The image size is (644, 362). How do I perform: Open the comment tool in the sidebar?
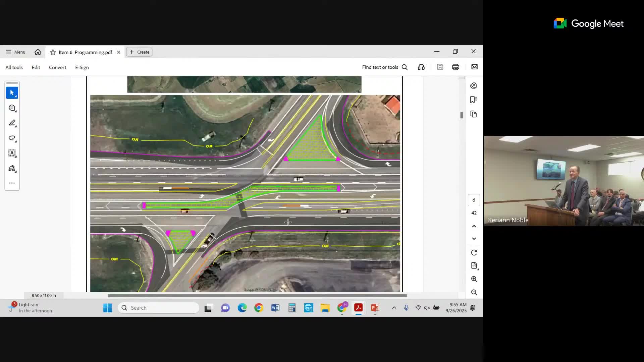click(12, 108)
